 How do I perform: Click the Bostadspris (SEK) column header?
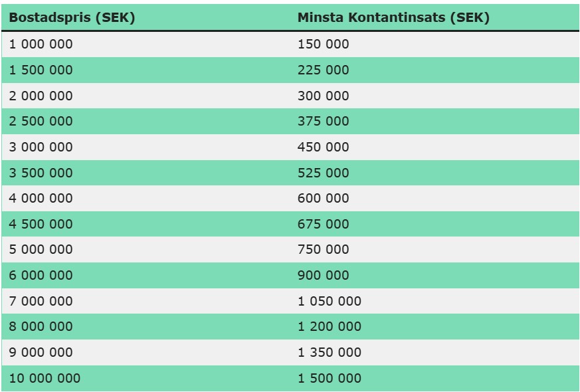[72, 18]
